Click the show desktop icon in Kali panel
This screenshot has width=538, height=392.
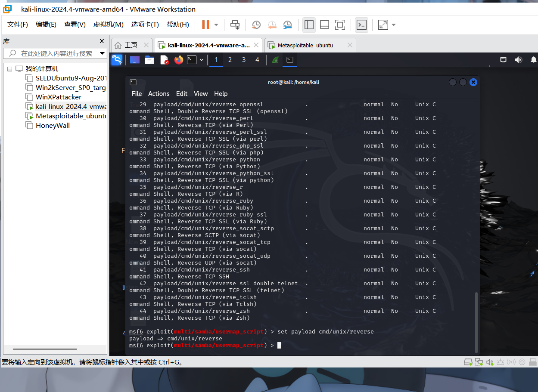tap(135, 60)
